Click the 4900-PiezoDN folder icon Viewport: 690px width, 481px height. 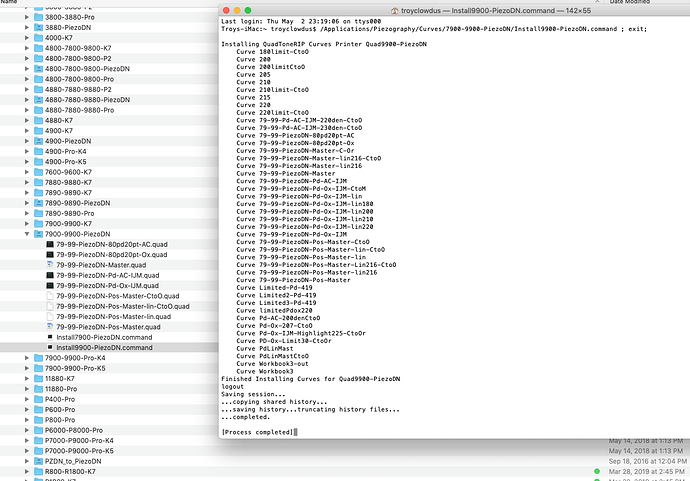click(38, 141)
